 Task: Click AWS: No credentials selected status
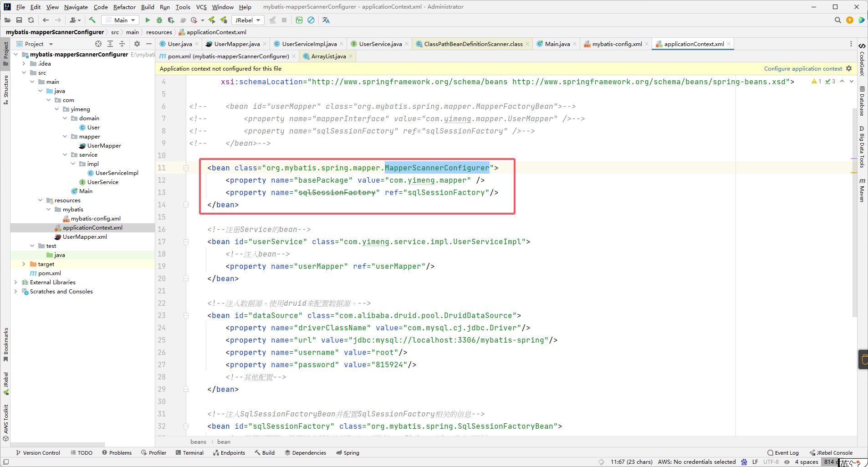[x=697, y=462]
